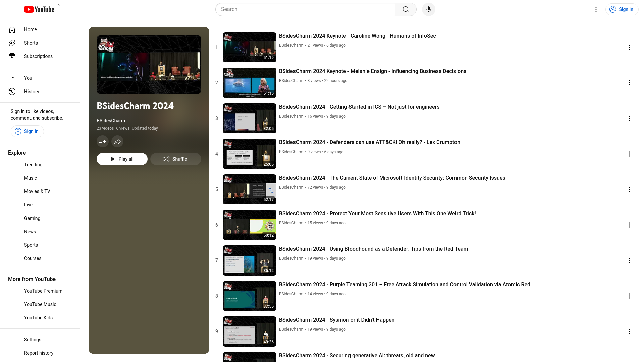644x362 pixels.
Task: Open Subscriptions in sidebar
Action: tap(40, 56)
